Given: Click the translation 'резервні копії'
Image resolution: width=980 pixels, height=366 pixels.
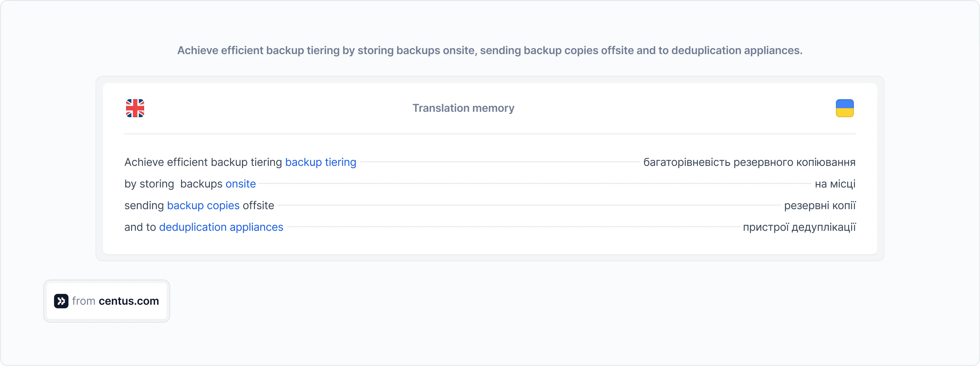Looking at the screenshot, I should point(820,205).
